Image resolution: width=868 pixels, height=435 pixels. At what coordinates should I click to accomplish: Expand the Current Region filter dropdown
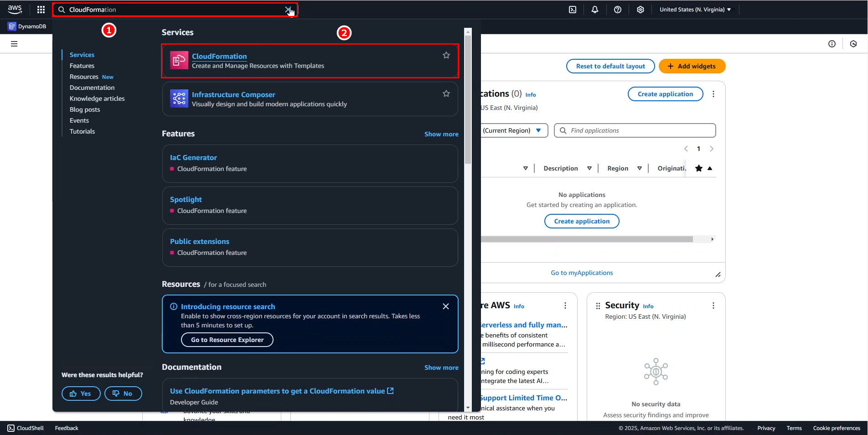[x=513, y=130]
